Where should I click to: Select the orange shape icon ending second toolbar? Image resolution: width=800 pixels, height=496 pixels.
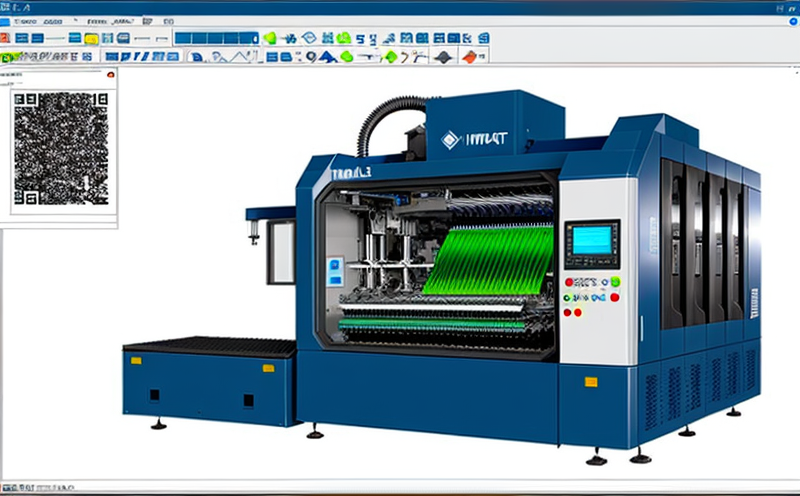470,57
